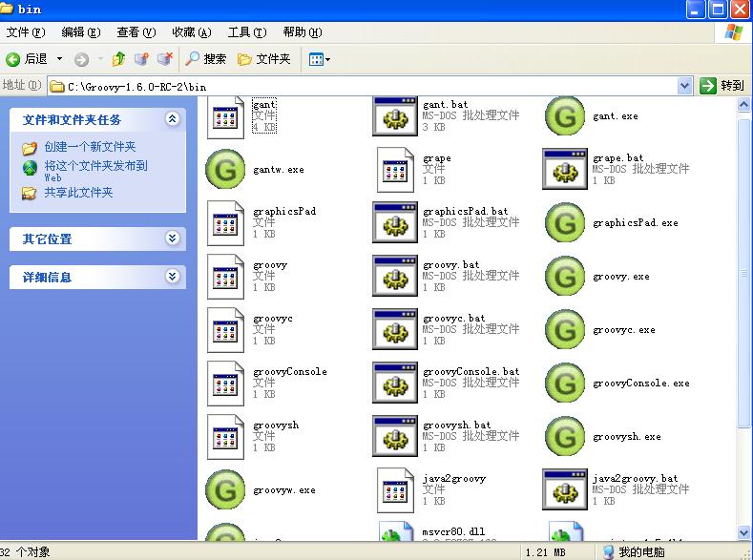The height and width of the screenshot is (560, 753).
Task: Click the groovyc.bat icon
Action: pos(395,329)
